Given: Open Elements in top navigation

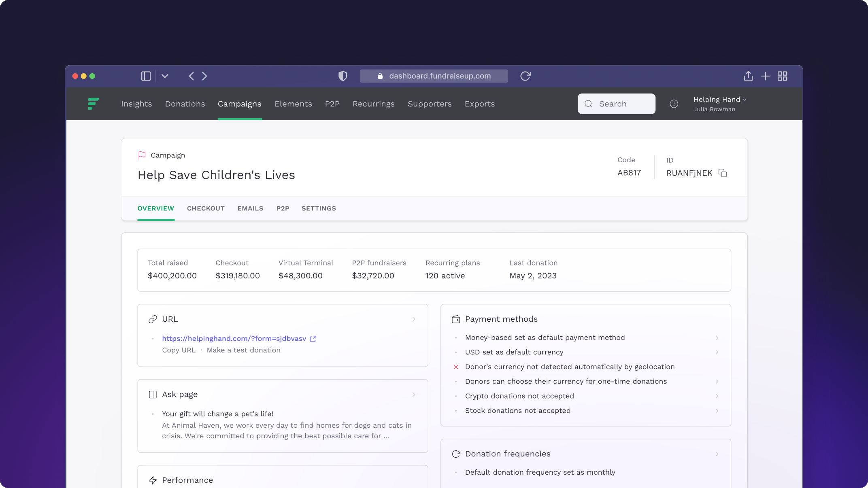Looking at the screenshot, I should coord(293,104).
